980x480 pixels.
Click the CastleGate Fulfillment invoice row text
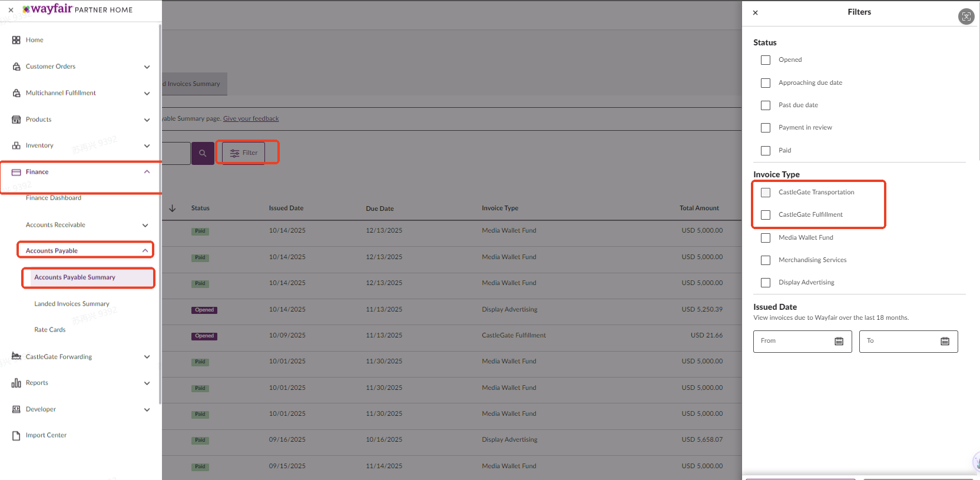click(514, 336)
